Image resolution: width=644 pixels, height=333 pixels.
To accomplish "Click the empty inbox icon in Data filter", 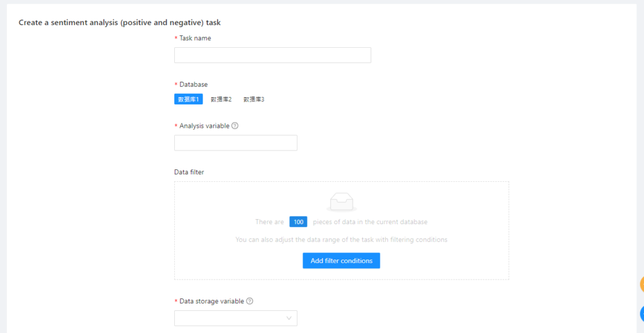I will [x=341, y=201].
